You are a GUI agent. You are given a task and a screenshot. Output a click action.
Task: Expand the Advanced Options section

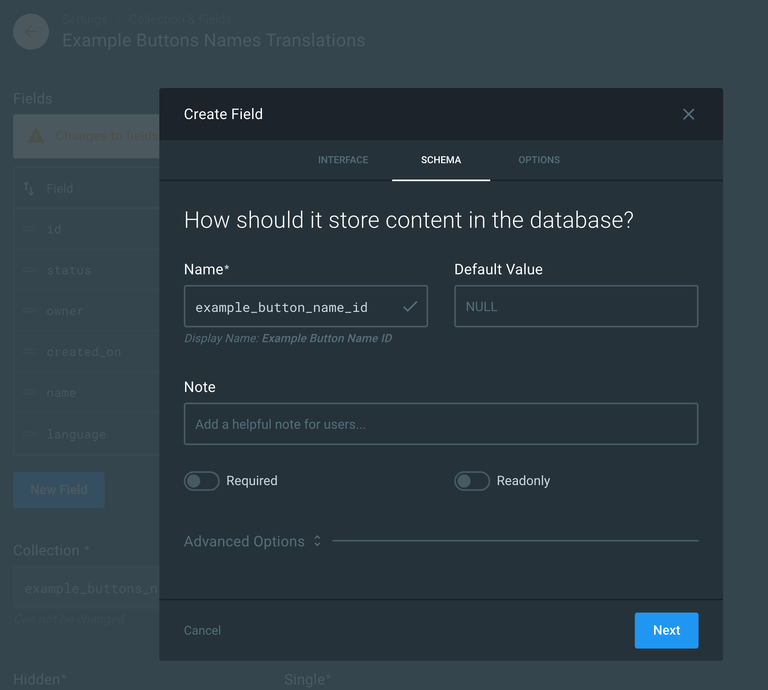(x=253, y=541)
